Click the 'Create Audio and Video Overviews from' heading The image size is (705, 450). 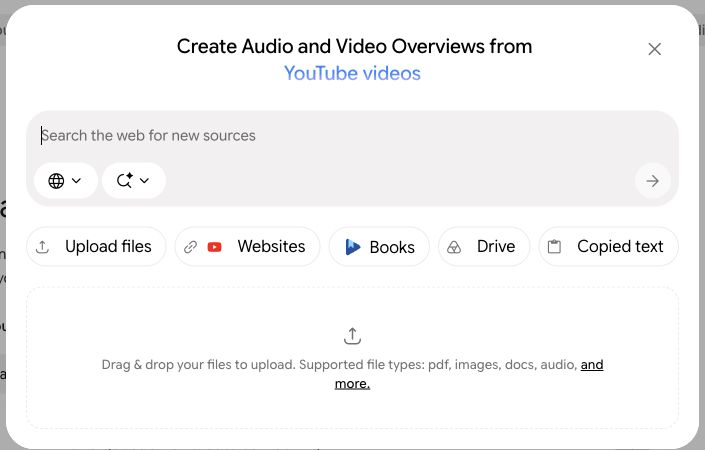click(x=354, y=46)
